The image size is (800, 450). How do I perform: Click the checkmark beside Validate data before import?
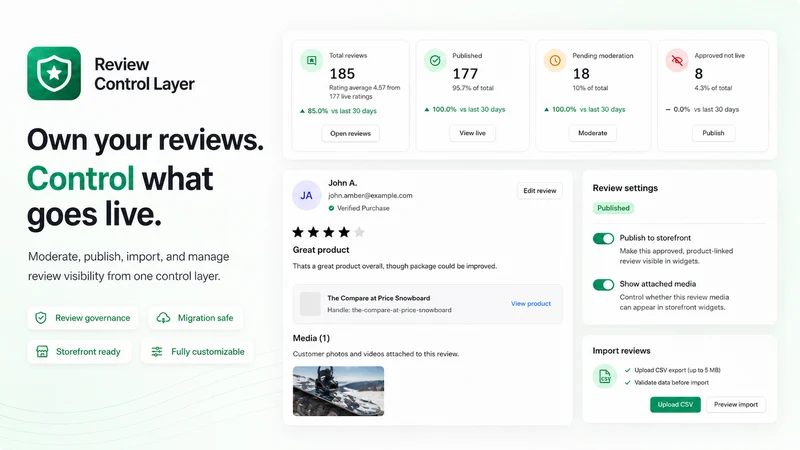point(628,383)
